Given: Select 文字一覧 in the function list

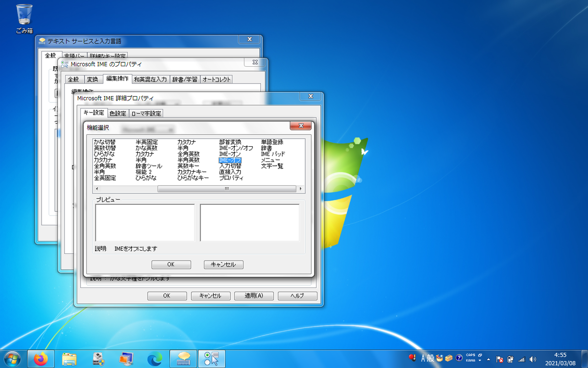Looking at the screenshot, I should pos(272,166).
